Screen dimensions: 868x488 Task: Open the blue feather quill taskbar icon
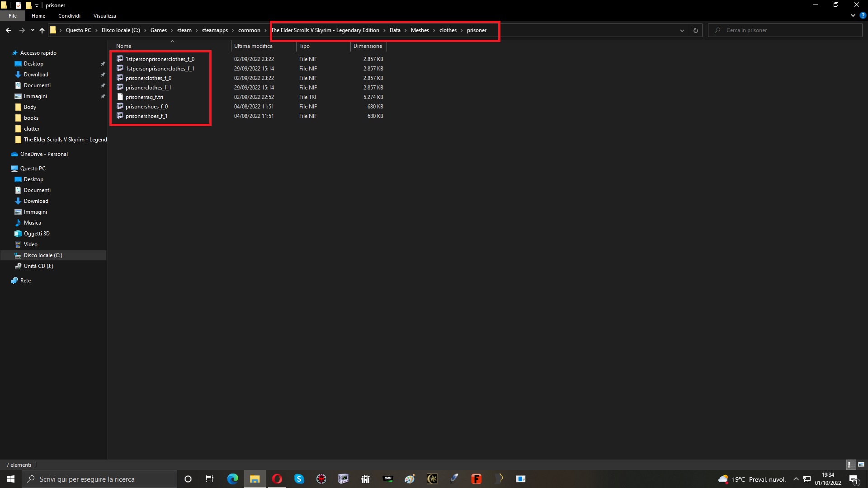(454, 479)
